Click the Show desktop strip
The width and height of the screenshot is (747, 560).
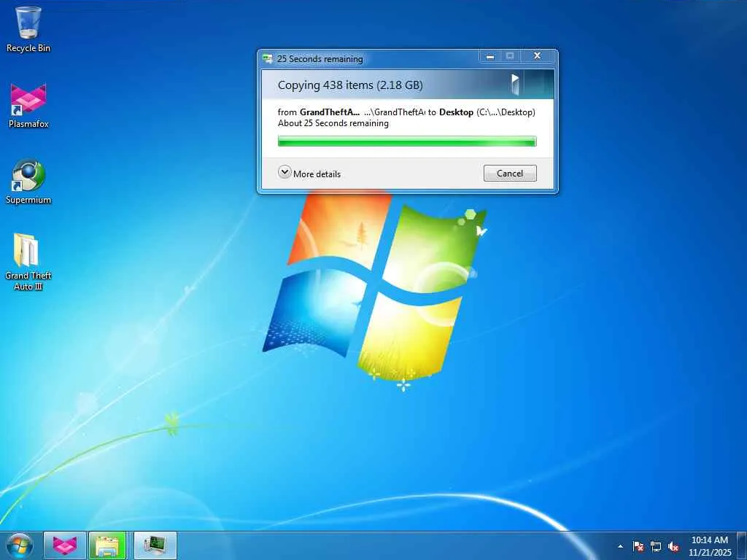pyautogui.click(x=742, y=545)
